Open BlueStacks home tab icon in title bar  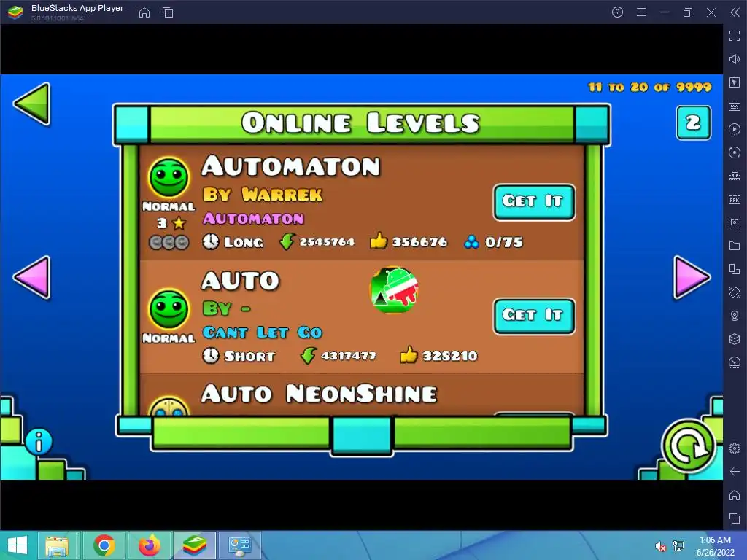click(x=144, y=12)
